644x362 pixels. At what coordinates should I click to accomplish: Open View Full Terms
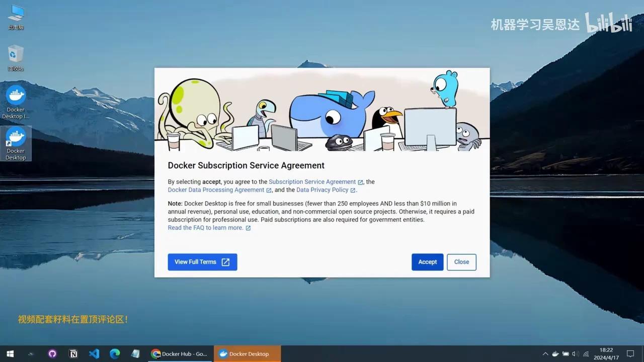[202, 262]
